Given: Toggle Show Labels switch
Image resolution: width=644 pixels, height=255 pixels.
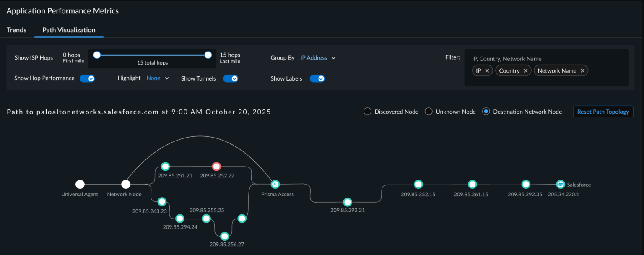Looking at the screenshot, I should (x=317, y=78).
